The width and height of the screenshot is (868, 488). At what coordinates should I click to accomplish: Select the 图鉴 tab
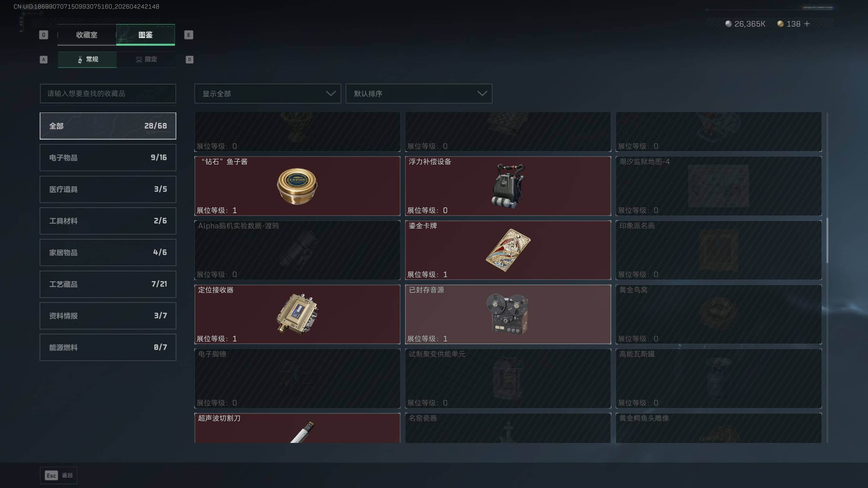pyautogui.click(x=145, y=35)
